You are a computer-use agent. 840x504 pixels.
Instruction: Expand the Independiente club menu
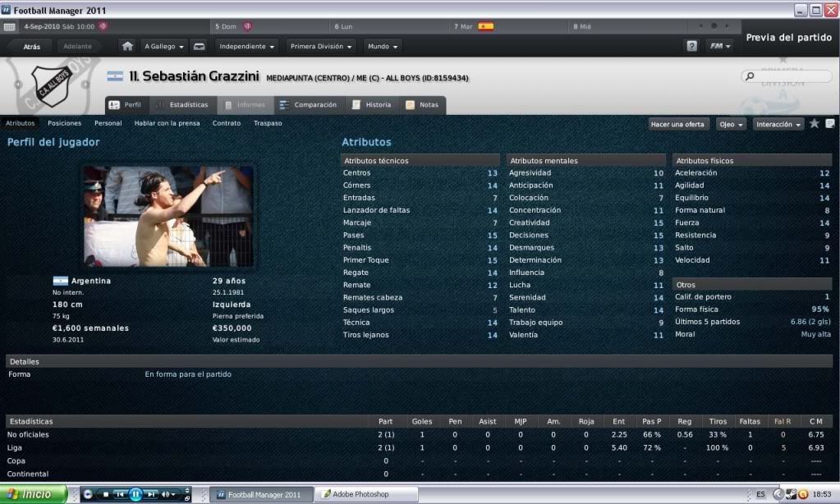click(246, 47)
